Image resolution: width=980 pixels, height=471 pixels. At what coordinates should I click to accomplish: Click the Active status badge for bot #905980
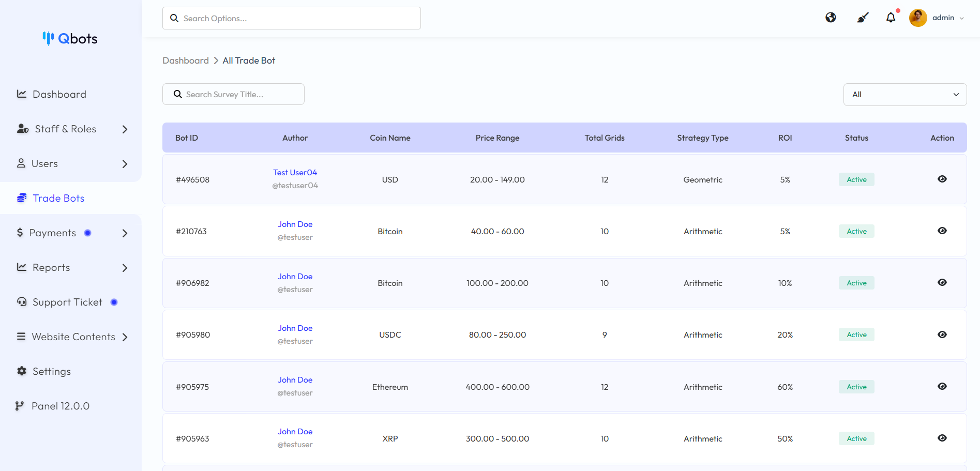coord(856,335)
